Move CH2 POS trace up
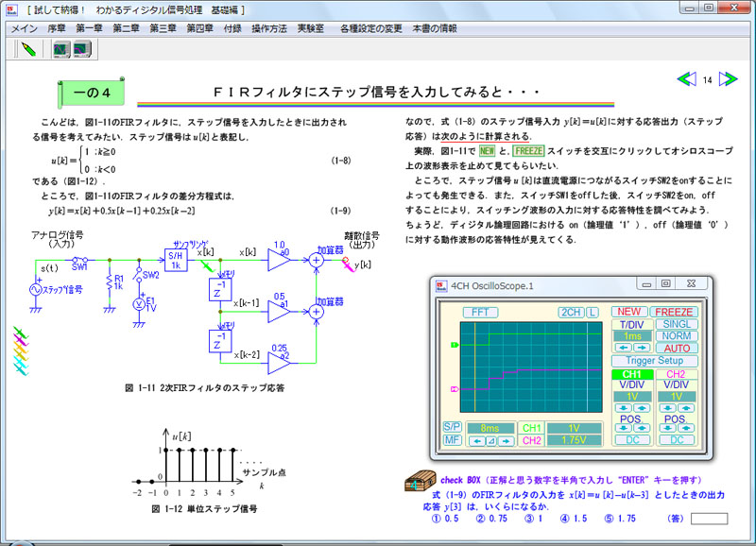 coord(686,428)
